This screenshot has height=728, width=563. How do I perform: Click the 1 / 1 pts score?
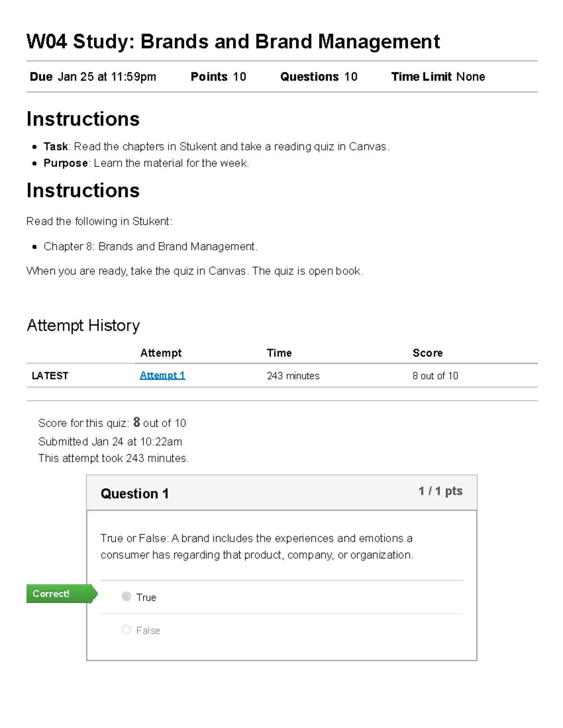pos(440,491)
